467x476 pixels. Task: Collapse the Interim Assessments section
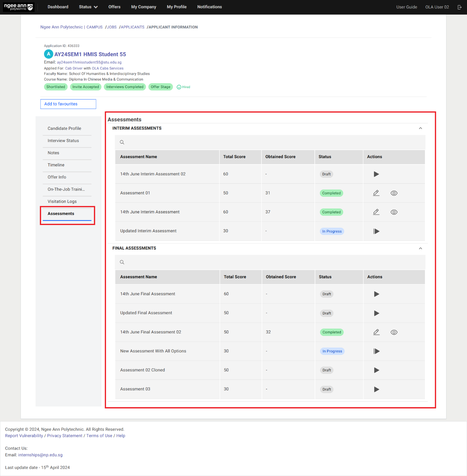point(420,128)
